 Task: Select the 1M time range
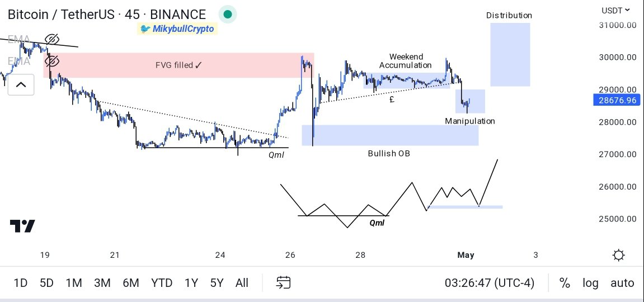click(x=74, y=283)
